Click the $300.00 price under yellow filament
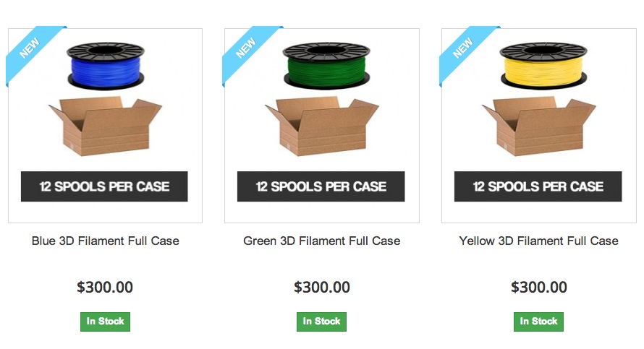 click(539, 287)
